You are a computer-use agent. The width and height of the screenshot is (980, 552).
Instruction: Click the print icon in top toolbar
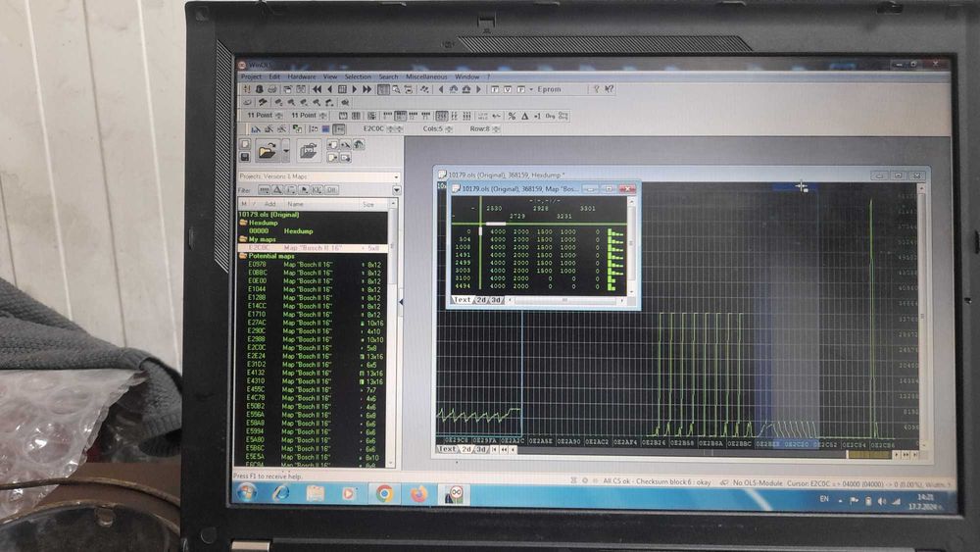271,89
